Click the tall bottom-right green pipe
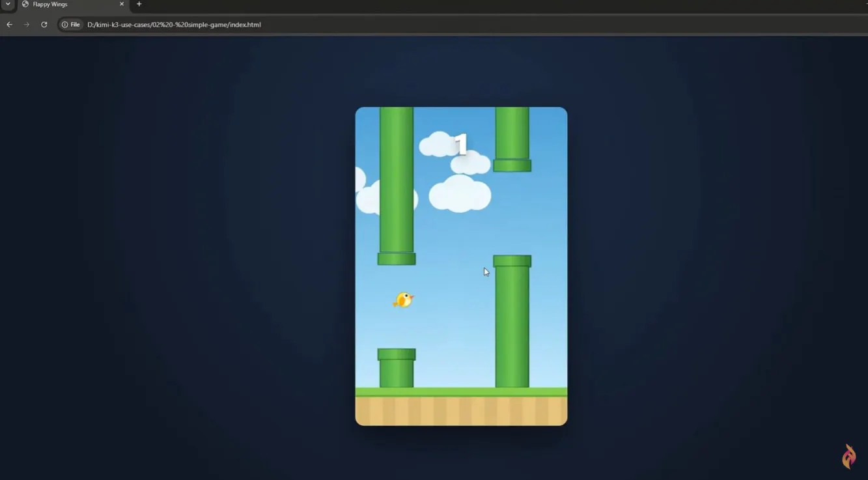Image resolution: width=868 pixels, height=480 pixels. pos(512,321)
